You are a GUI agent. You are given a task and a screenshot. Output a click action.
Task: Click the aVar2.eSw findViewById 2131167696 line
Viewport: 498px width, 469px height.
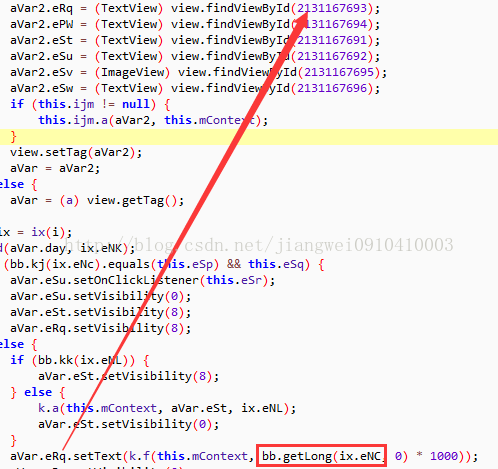(195, 88)
